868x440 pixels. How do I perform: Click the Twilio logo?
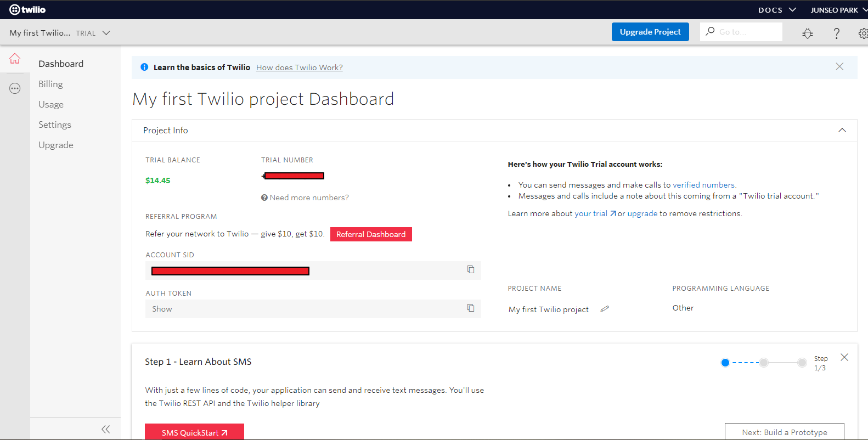coord(27,9)
